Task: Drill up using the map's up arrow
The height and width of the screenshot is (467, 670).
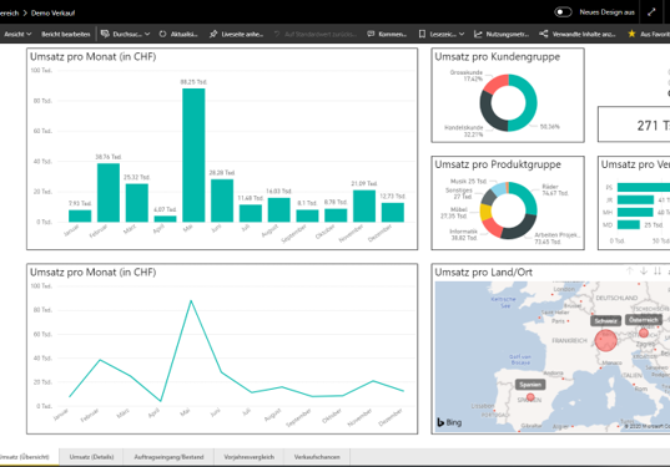Action: (629, 271)
